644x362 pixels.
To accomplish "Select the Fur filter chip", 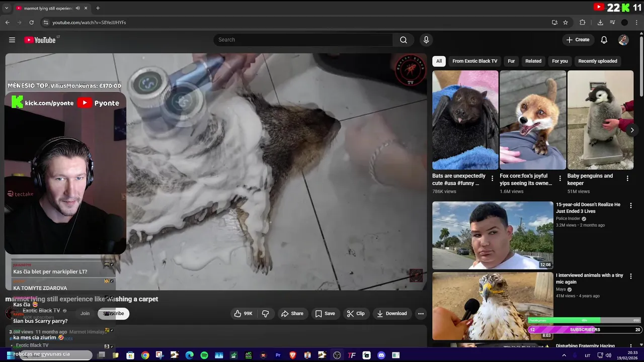I will [x=511, y=61].
